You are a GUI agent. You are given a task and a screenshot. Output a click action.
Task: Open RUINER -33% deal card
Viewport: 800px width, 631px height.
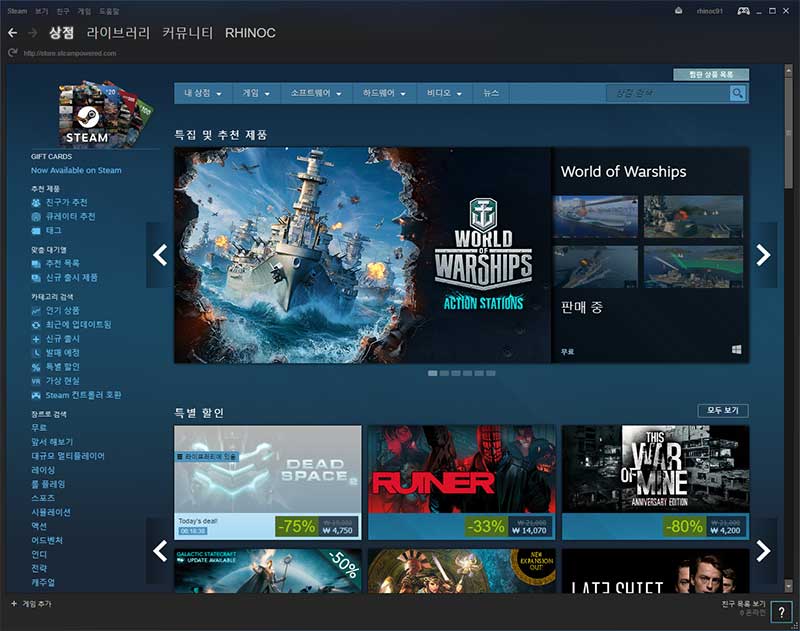click(x=462, y=483)
